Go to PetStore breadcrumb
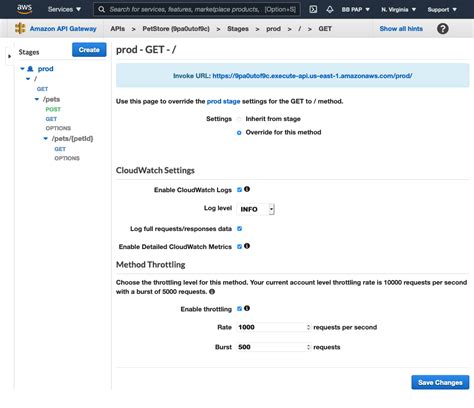Image resolution: width=474 pixels, height=408 pixels. click(176, 29)
